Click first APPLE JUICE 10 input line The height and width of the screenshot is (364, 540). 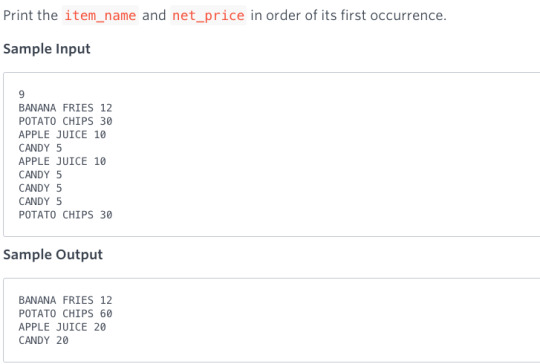(62, 135)
